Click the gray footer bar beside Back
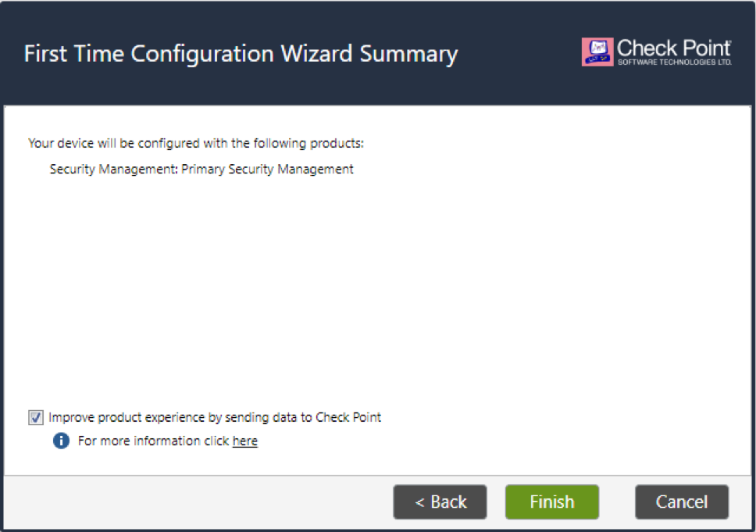This screenshot has height=532, width=756. point(198,502)
